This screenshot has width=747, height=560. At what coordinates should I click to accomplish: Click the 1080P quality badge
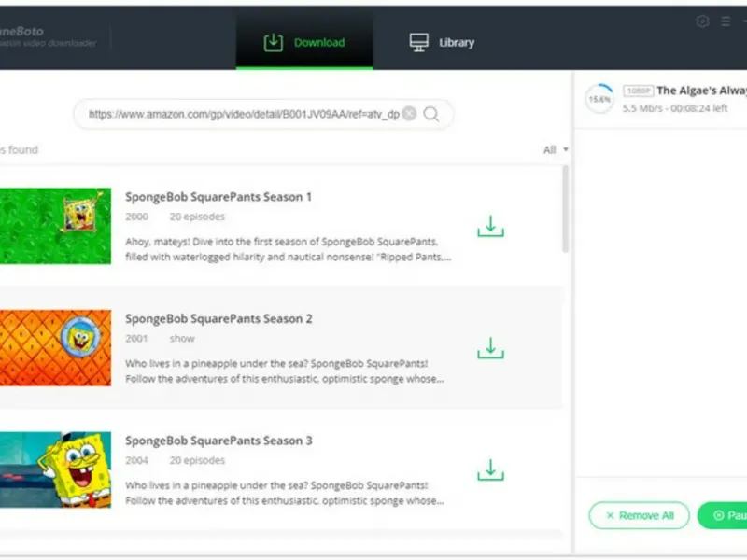tap(638, 91)
